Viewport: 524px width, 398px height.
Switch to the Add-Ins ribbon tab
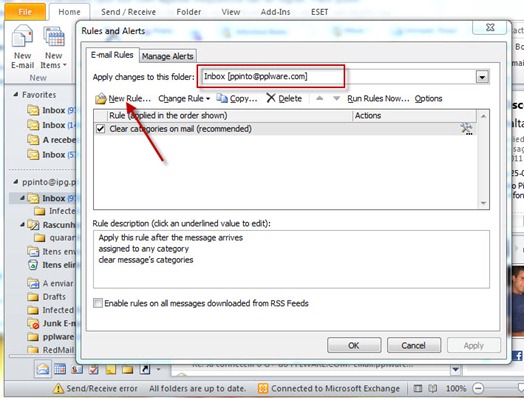click(x=275, y=12)
